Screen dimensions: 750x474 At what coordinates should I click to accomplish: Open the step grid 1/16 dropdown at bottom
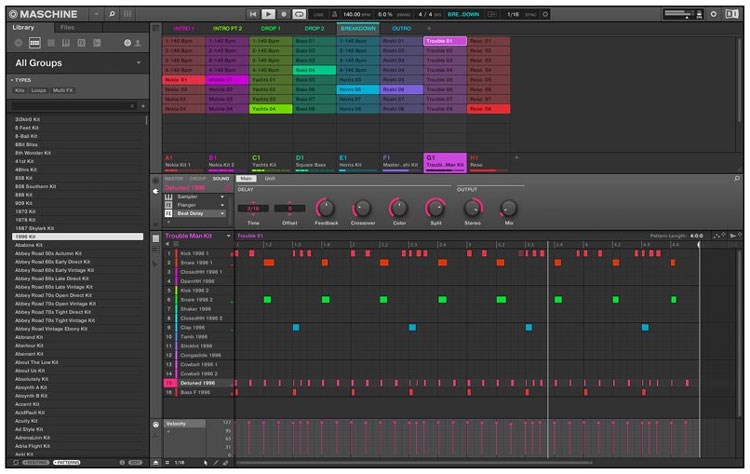pyautogui.click(x=177, y=463)
